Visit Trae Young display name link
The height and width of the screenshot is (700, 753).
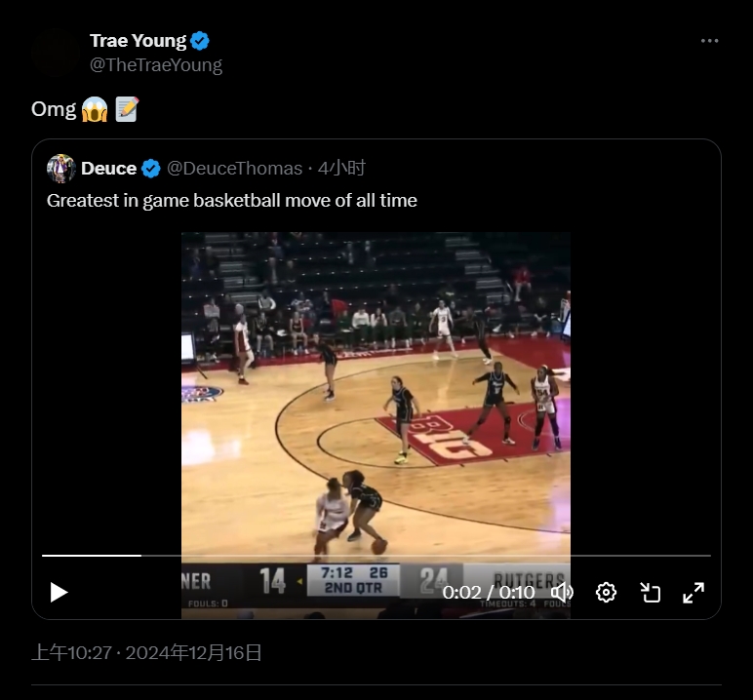[138, 41]
